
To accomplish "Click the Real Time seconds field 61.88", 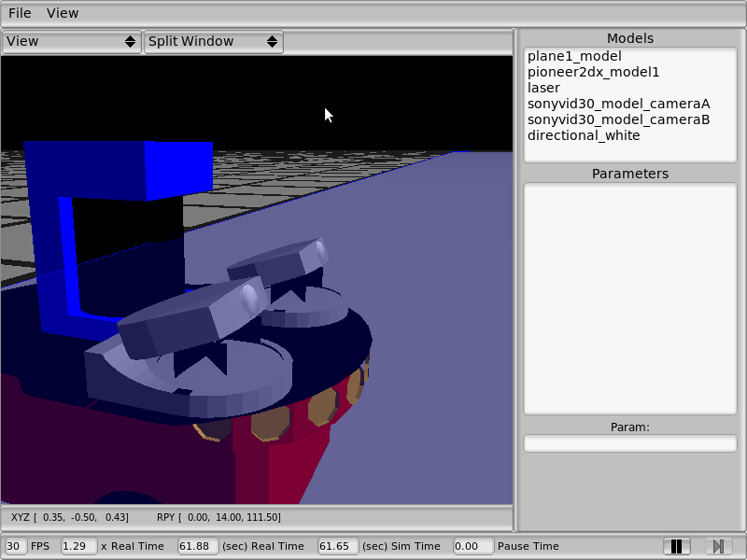I will (198, 546).
